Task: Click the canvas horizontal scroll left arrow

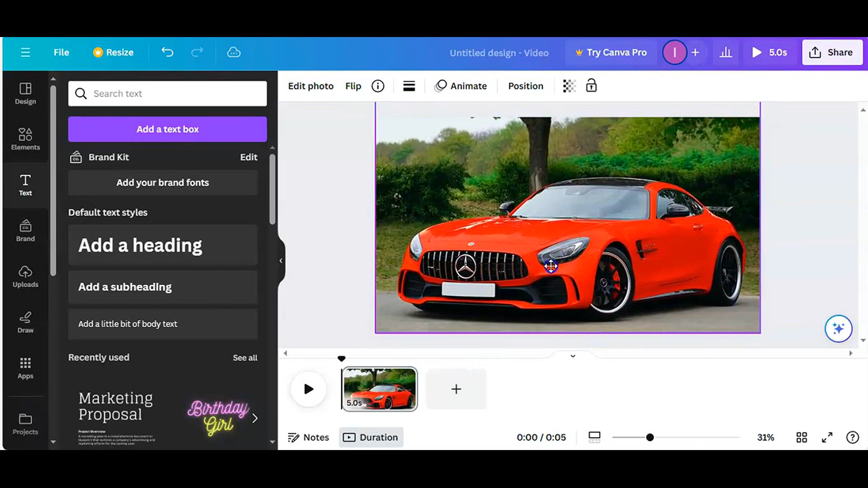Action: pos(285,353)
